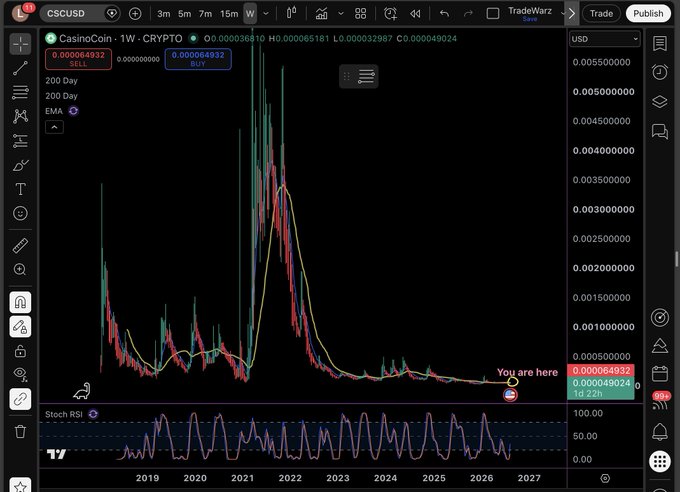Open the products grid menu
Screen dimensions: 680x492
[660, 461]
